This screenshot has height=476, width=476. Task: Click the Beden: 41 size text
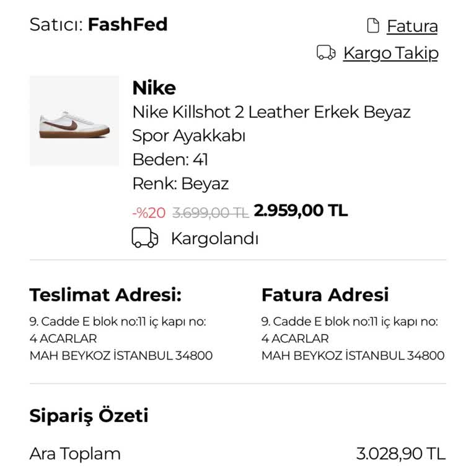170,159
